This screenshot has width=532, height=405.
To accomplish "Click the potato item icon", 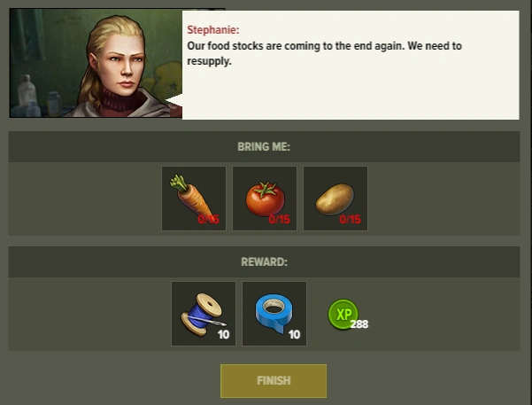I will [335, 199].
